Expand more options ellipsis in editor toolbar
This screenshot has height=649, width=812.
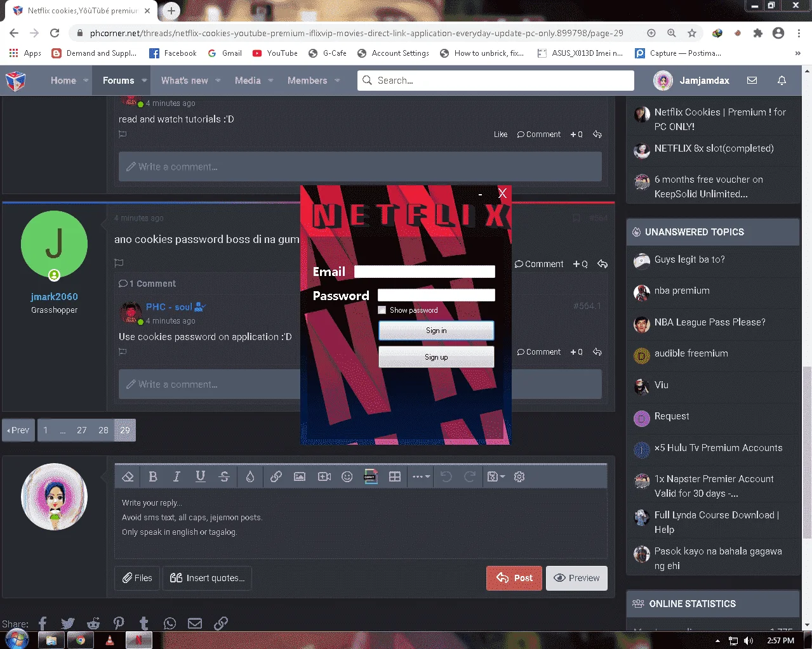pyautogui.click(x=421, y=476)
